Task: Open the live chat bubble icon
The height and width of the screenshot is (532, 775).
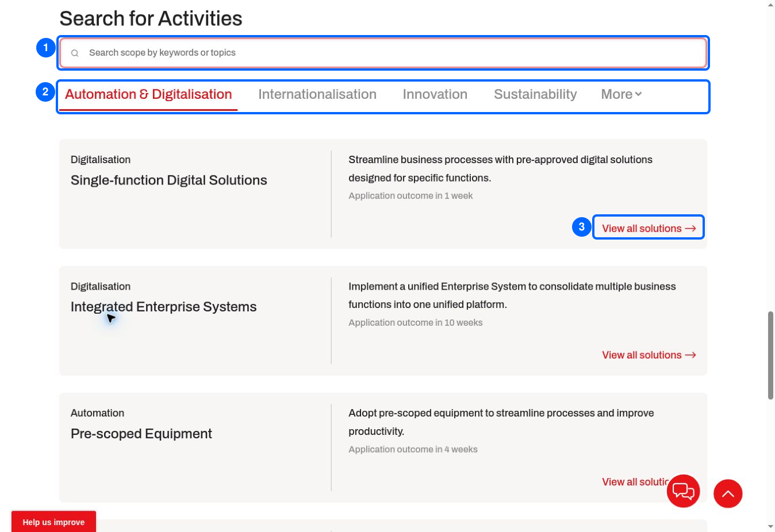Action: [683, 491]
